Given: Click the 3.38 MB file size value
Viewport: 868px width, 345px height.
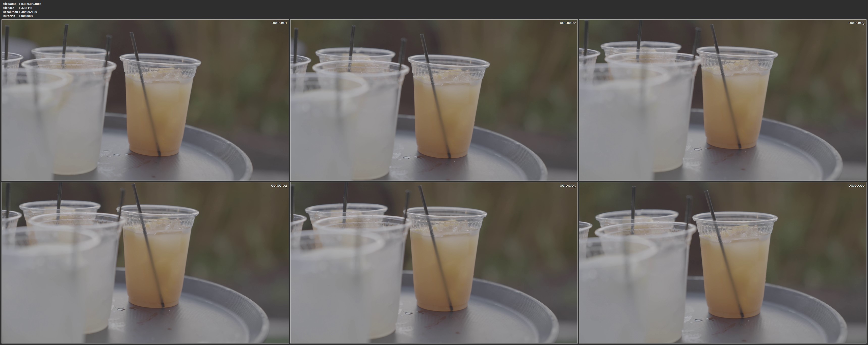Looking at the screenshot, I should [27, 8].
